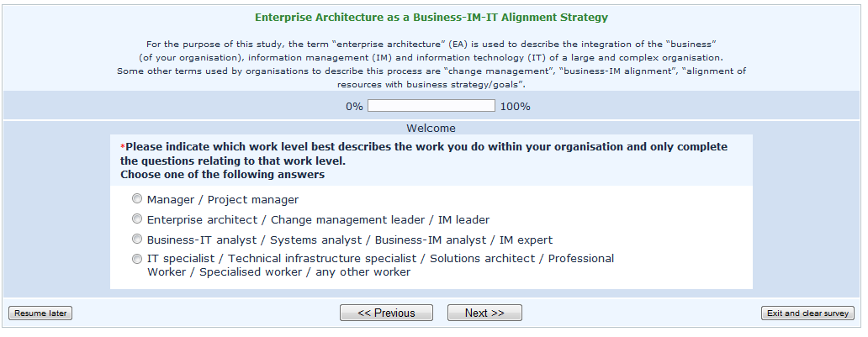The image size is (868, 337).
Task: Click the survey progress bar
Action: [x=431, y=107]
